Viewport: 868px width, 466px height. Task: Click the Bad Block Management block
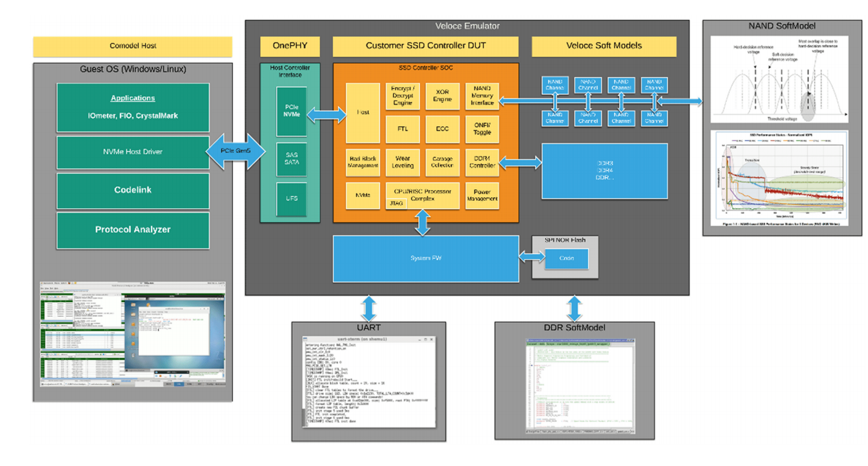(363, 163)
